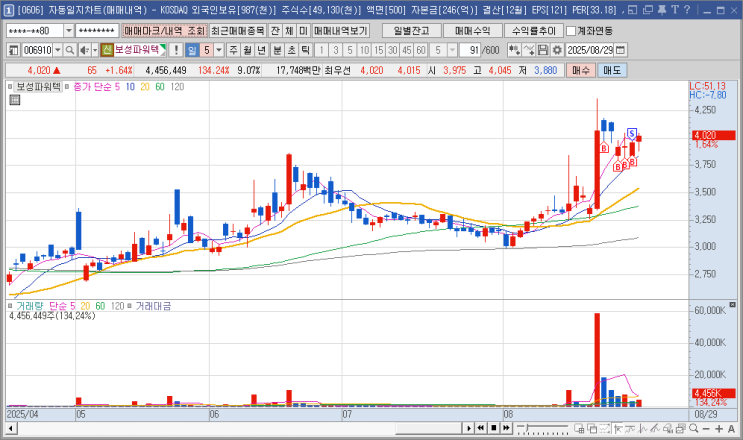
Task: Open chart settings gear icon
Action: click(x=557, y=50)
